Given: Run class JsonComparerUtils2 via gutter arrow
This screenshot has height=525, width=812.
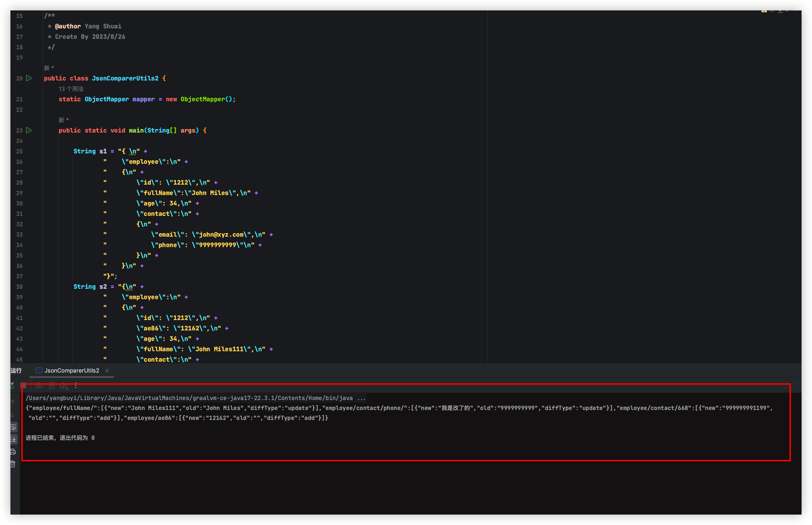Looking at the screenshot, I should pos(29,78).
